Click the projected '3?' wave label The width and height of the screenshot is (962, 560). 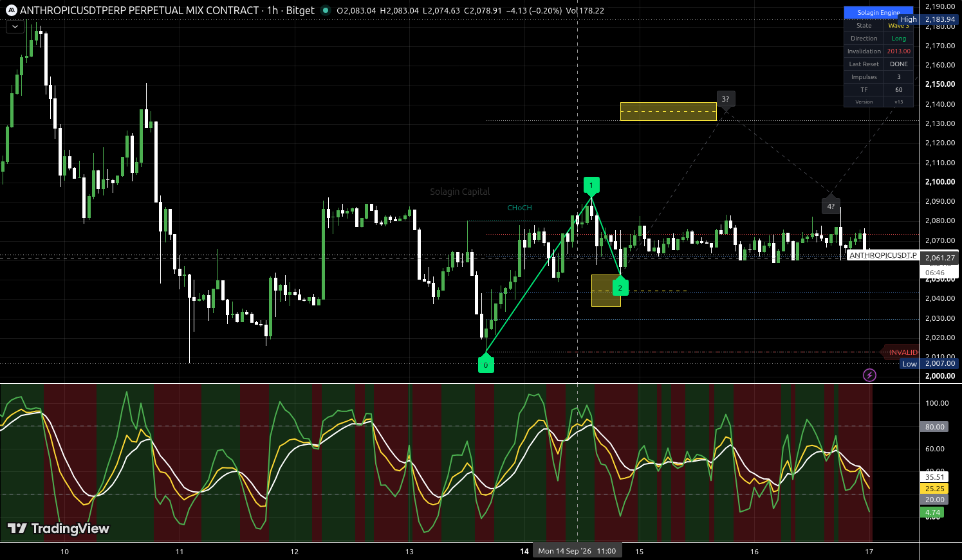coord(726,99)
